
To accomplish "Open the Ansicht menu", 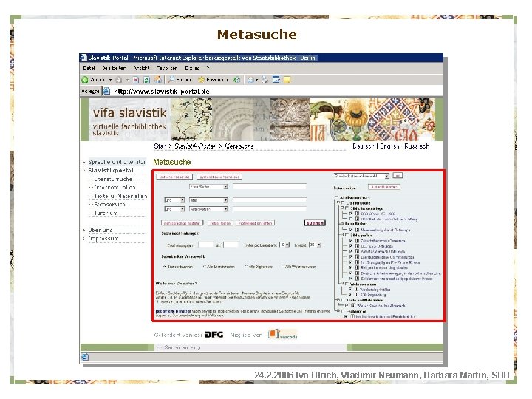I will click(141, 68).
